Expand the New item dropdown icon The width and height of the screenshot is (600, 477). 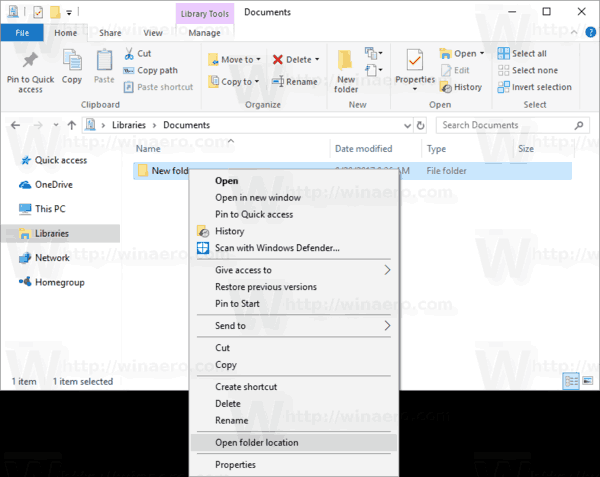pos(374,53)
